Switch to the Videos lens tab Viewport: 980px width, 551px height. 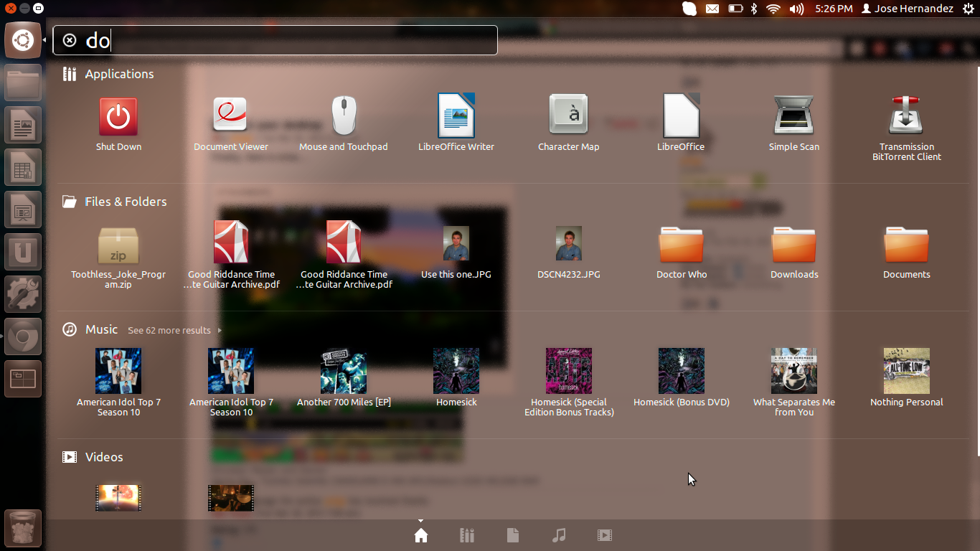604,535
